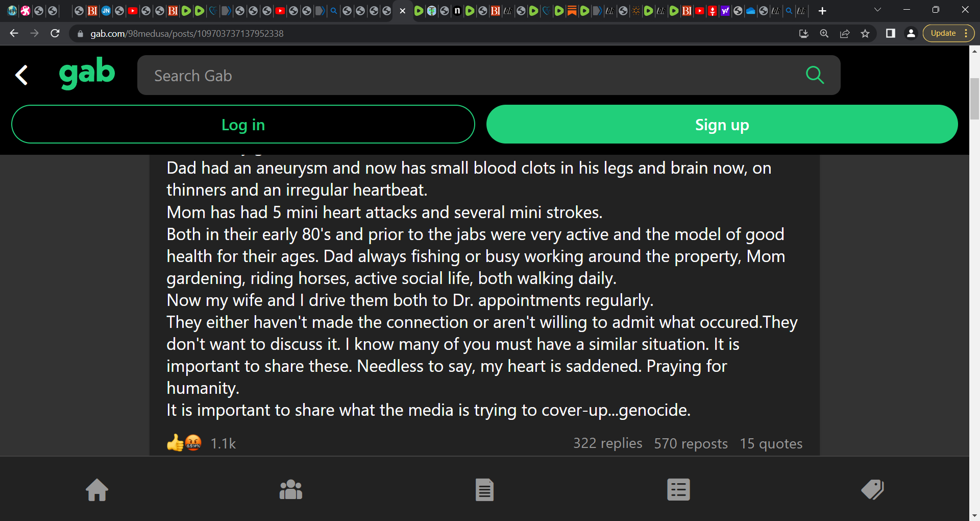This screenshot has height=521, width=980.
Task: View the 322 replies link
Action: click(x=607, y=443)
